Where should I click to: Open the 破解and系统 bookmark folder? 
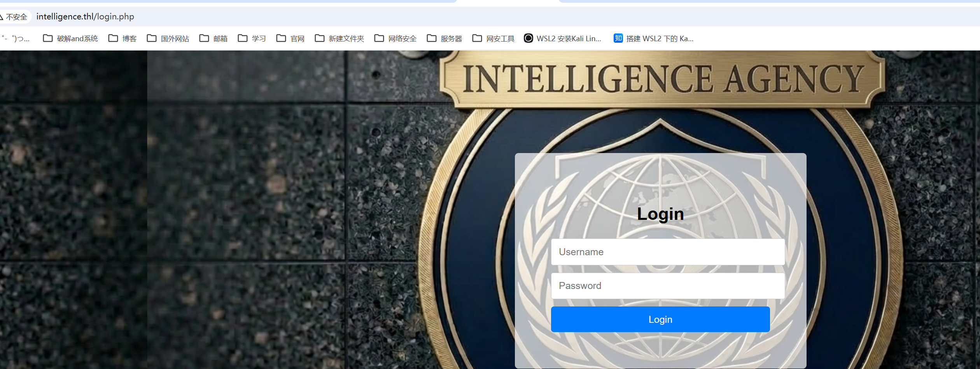[x=70, y=38]
